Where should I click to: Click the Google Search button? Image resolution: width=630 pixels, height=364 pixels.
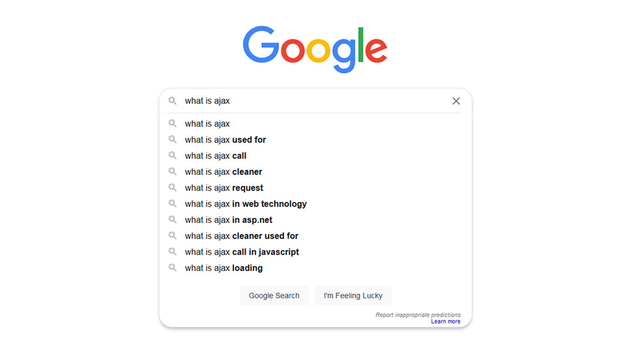coord(274,296)
